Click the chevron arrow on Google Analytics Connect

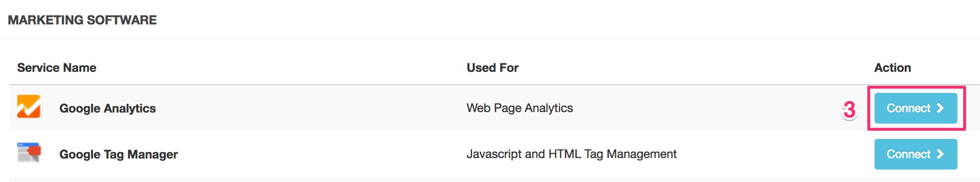coord(940,108)
